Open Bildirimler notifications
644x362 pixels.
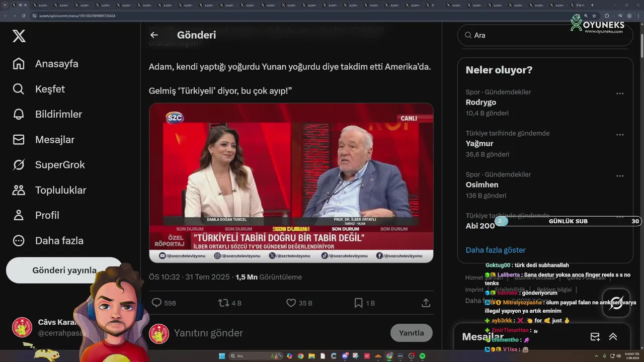click(x=47, y=114)
